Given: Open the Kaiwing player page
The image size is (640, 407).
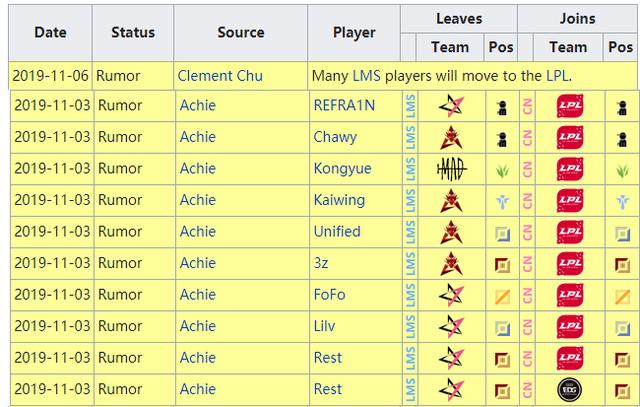Looking at the screenshot, I should pos(339,200).
